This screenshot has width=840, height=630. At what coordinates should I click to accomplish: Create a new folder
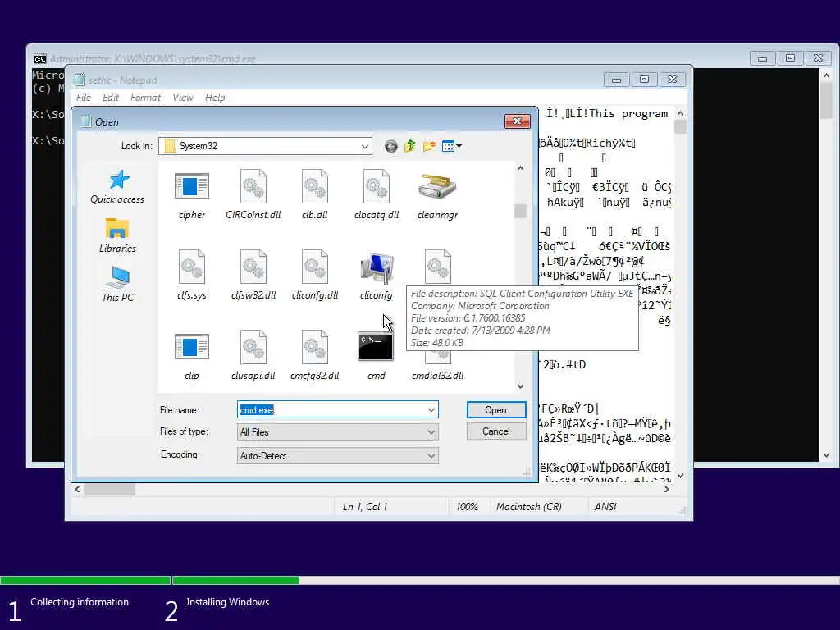tap(429, 146)
